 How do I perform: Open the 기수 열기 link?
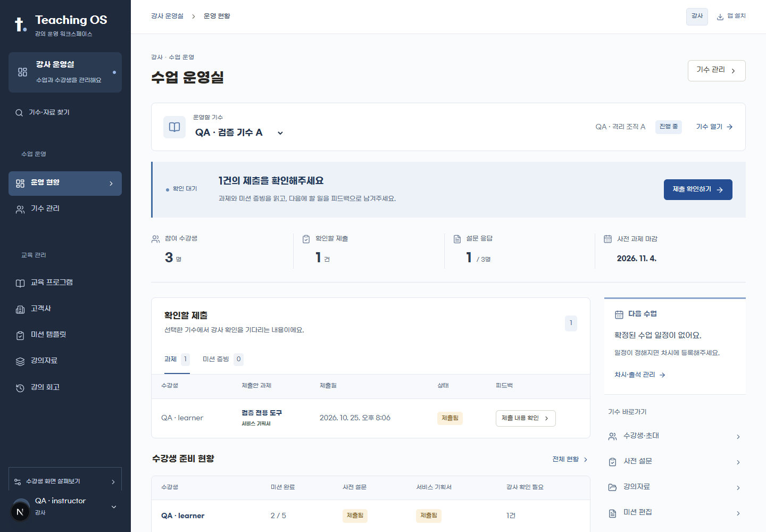click(x=714, y=127)
